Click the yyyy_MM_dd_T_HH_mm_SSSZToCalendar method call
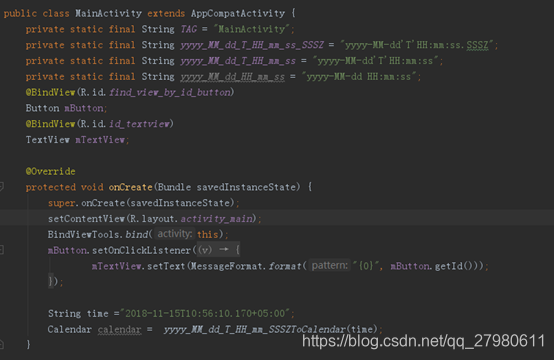 pyautogui.click(x=254, y=330)
